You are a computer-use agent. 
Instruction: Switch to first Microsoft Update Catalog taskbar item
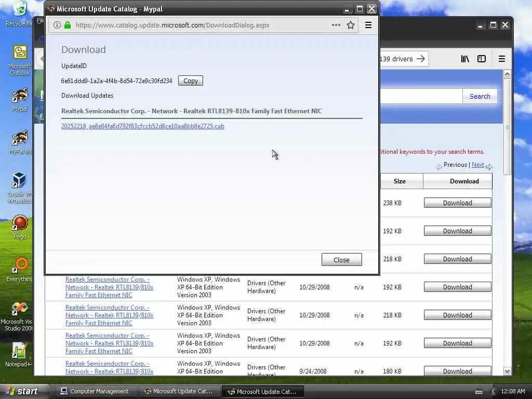(179, 391)
